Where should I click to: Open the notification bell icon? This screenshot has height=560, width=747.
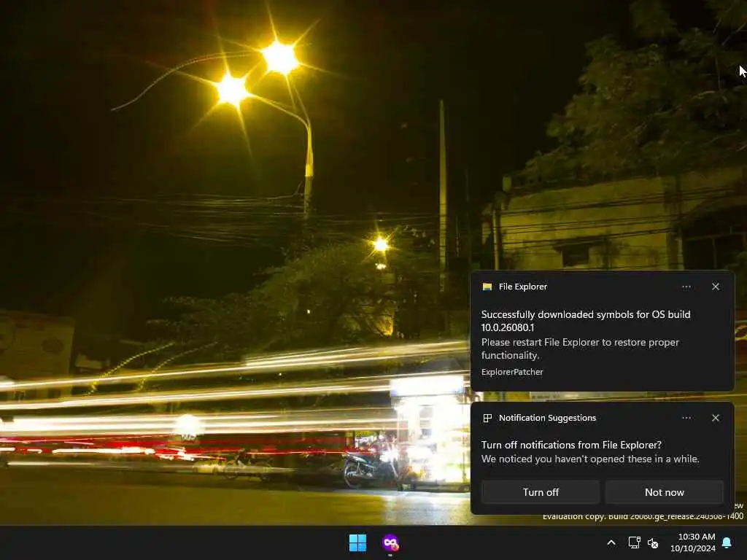pyautogui.click(x=727, y=542)
